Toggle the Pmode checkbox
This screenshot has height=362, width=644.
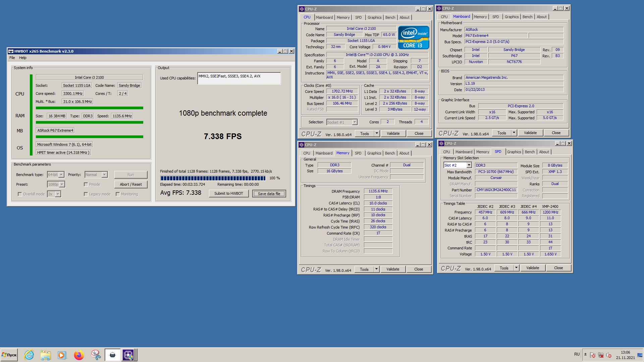[x=86, y=184]
